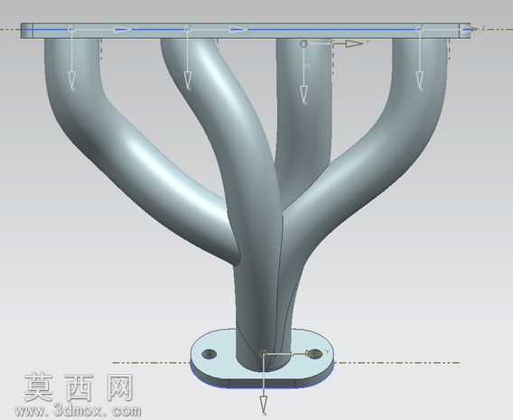This screenshot has height=420, width=513.
Task: Select axis arrow at right end of top flange
Action: click(x=471, y=29)
